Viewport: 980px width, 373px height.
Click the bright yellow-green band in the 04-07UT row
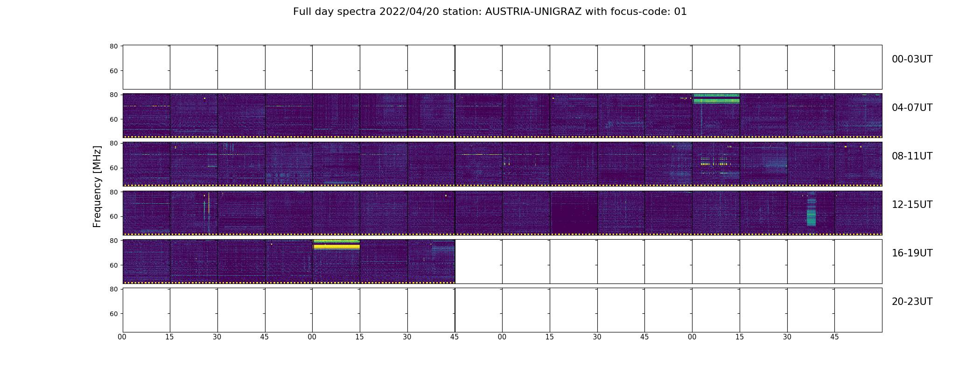[716, 98]
